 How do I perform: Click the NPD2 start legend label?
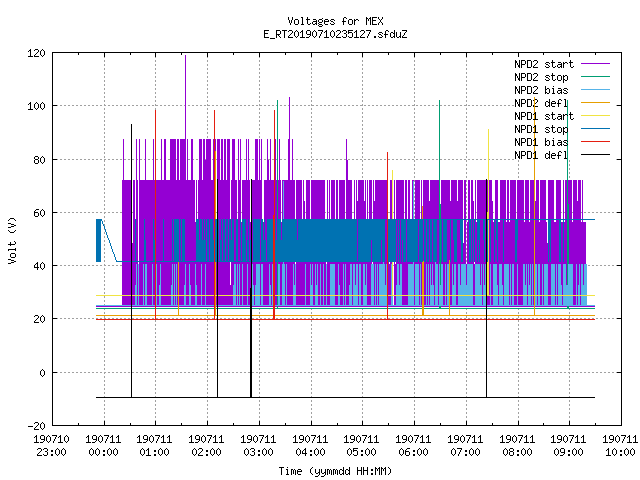(x=544, y=64)
